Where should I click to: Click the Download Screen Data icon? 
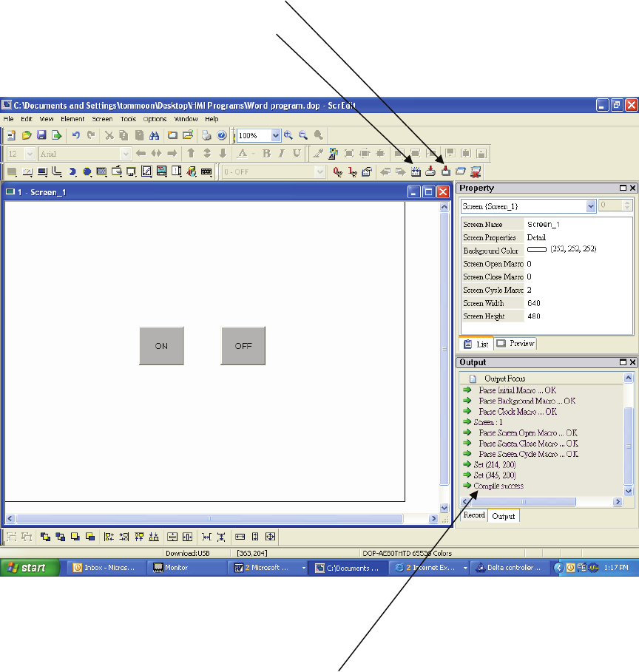point(446,172)
